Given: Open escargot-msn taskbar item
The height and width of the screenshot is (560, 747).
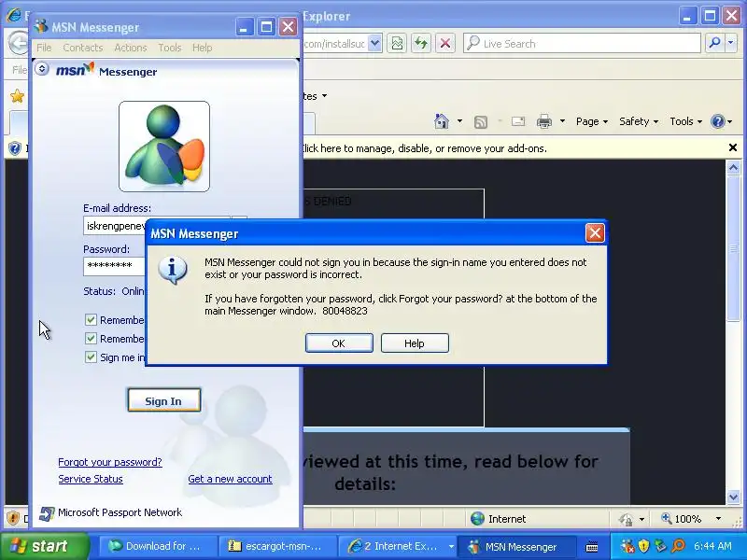Looking at the screenshot, I should 277,546.
